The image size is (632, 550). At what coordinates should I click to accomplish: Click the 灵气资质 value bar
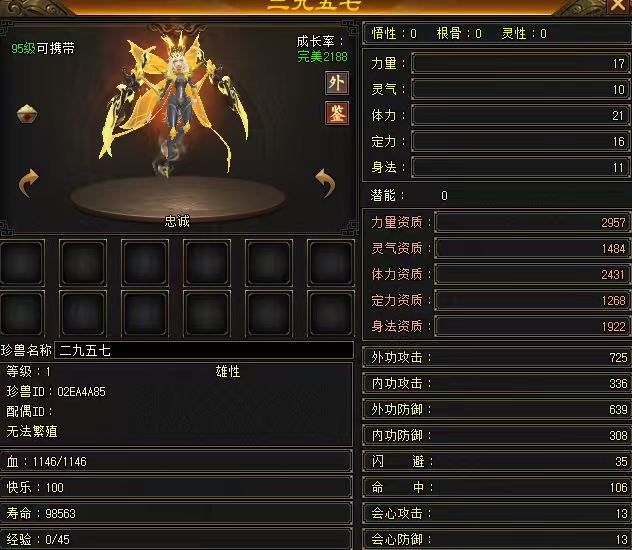point(532,248)
